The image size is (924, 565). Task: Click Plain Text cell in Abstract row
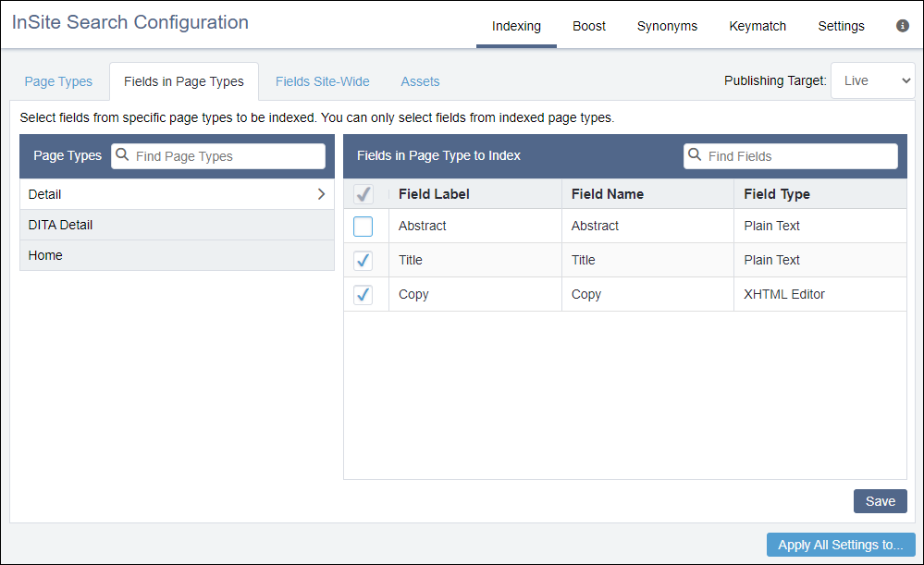pos(820,227)
